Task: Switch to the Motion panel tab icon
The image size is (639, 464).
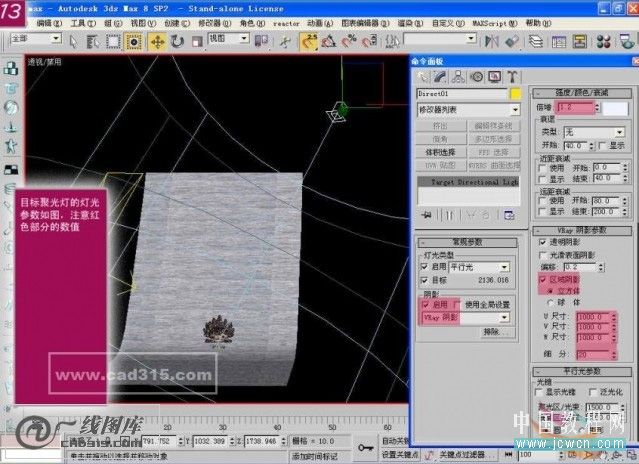Action: 476,77
